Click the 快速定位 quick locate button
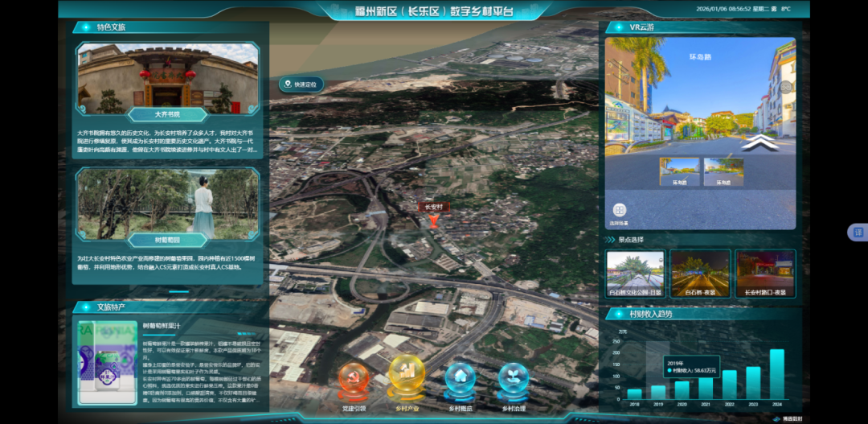The height and width of the screenshot is (424, 868). (301, 84)
